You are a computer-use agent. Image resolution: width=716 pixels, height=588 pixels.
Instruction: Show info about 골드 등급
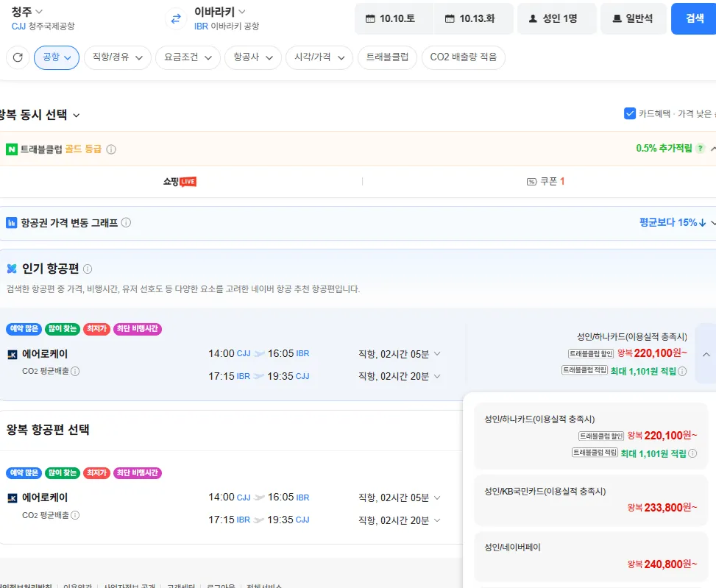(111, 149)
